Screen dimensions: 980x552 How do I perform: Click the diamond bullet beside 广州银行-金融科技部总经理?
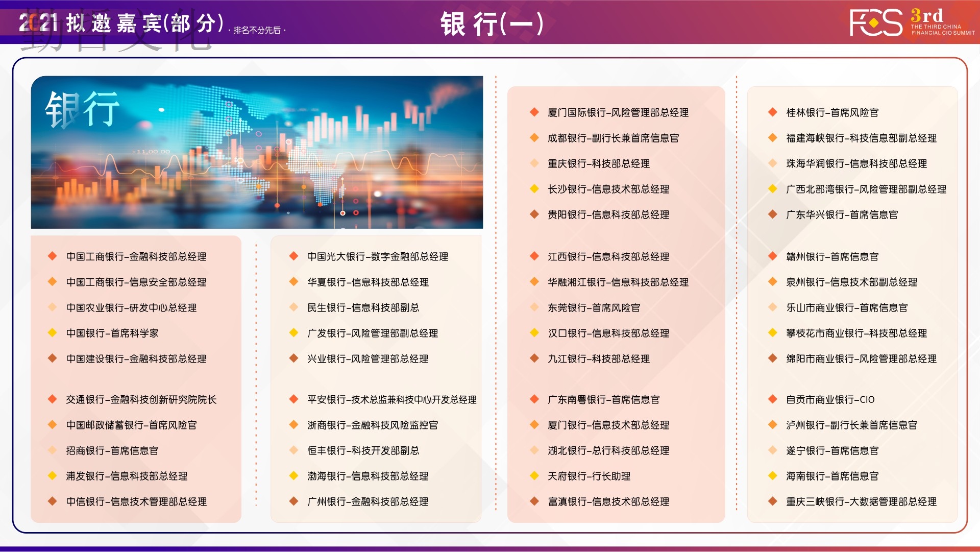(293, 501)
